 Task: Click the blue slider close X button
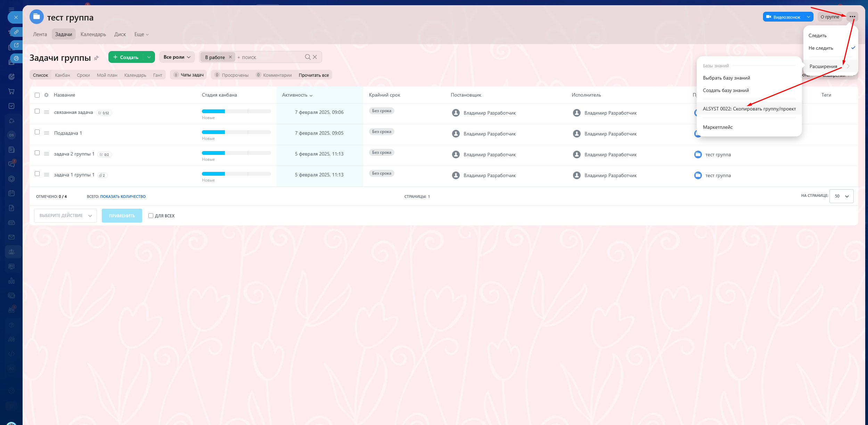pyautogui.click(x=16, y=17)
